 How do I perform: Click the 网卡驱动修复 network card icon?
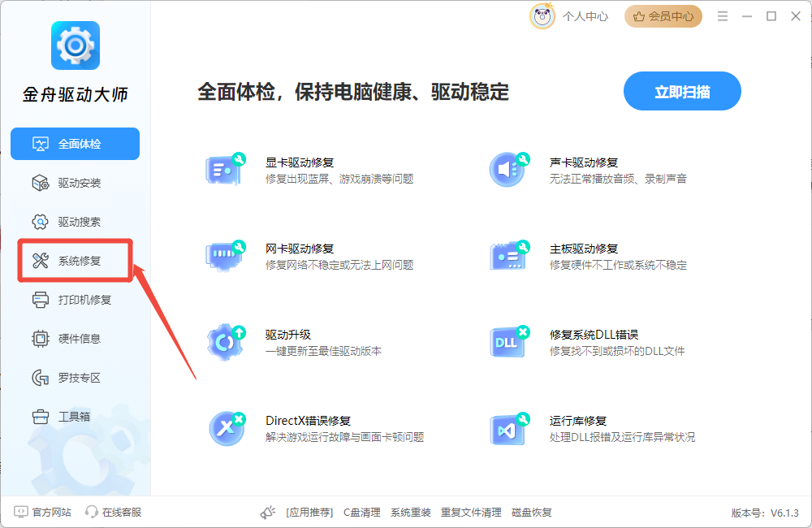point(225,255)
